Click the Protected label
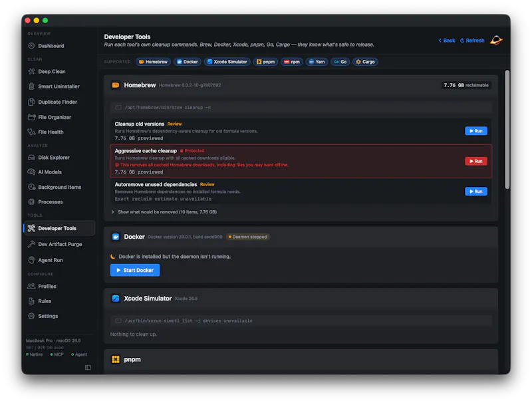The width and height of the screenshot is (532, 403). [x=192, y=150]
